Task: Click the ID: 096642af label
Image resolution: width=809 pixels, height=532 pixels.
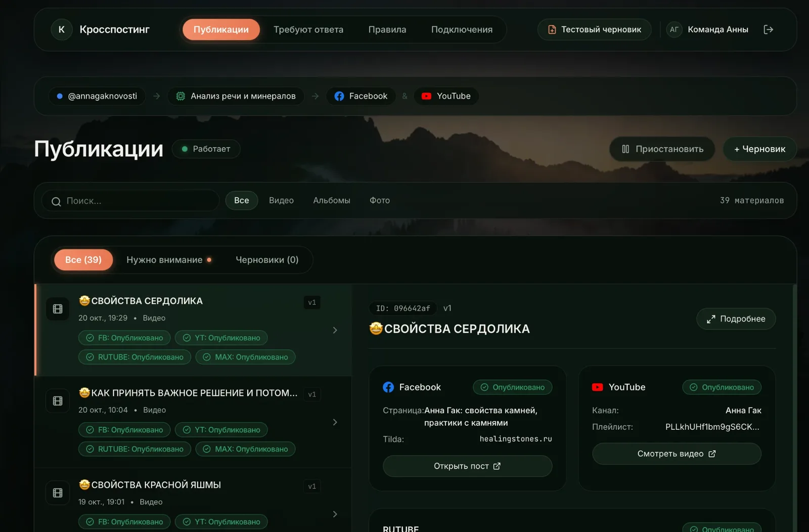Action: click(x=403, y=308)
